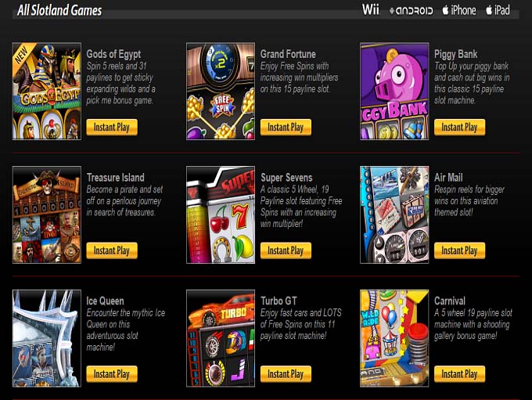The image size is (532, 400).
Task: Choose the Android platform logo
Action: (x=411, y=11)
